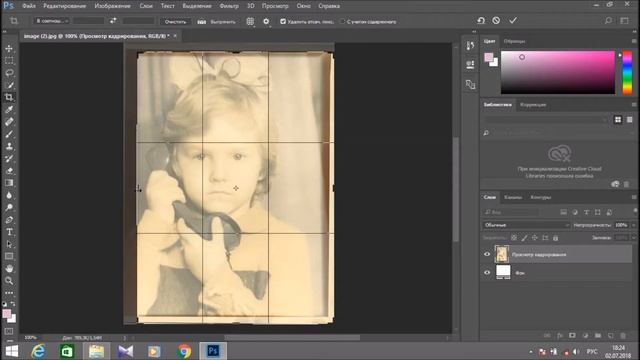This screenshot has width=640, height=360.
Task: Click the 'Выпрямить' button
Action: (x=223, y=22)
